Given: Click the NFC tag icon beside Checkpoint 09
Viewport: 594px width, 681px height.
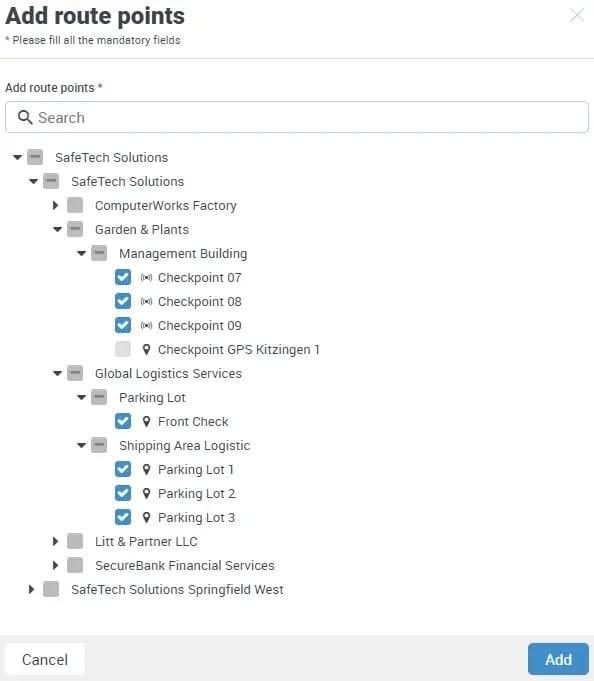Looking at the screenshot, I should click(x=146, y=325).
